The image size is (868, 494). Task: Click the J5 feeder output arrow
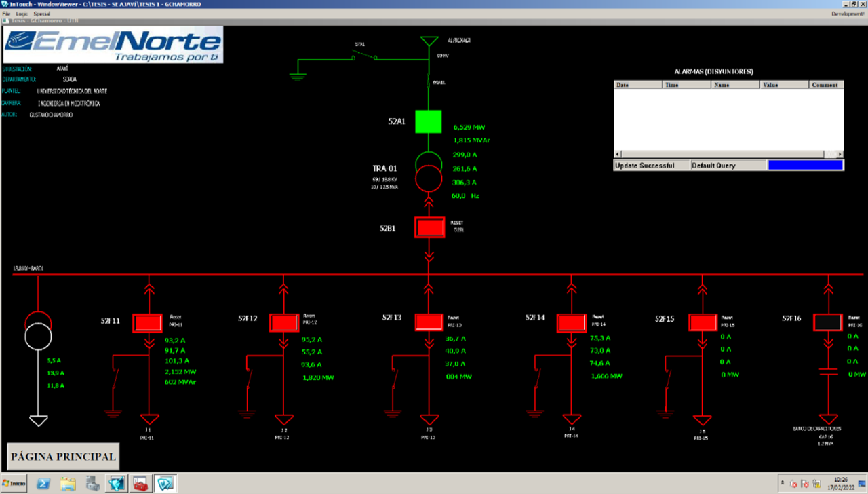703,419
